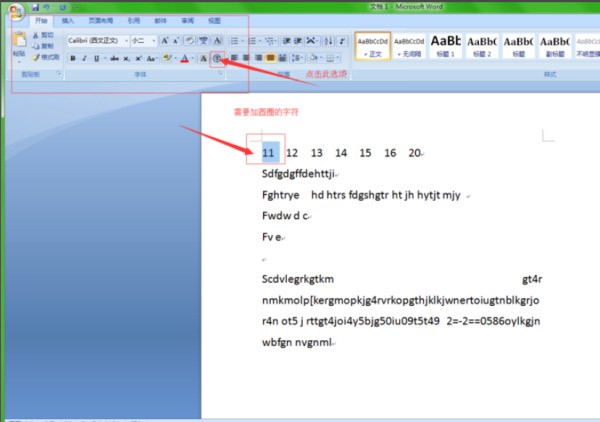The width and height of the screenshot is (600, 422).
Task: Switch to the 引用 ribbon tab
Action: (134, 21)
